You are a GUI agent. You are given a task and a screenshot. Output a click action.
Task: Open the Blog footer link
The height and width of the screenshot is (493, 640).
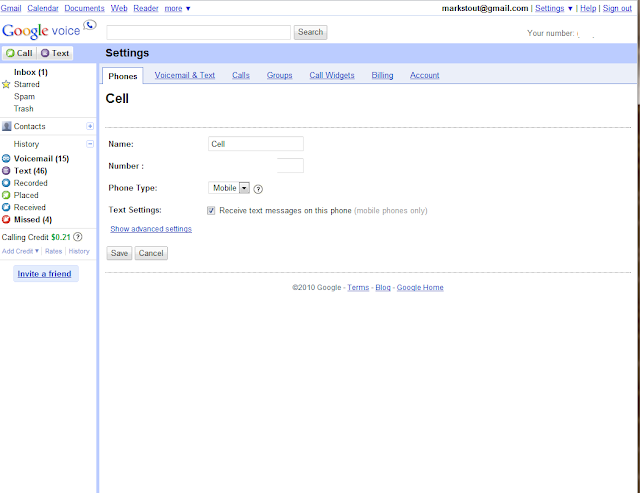(383, 287)
